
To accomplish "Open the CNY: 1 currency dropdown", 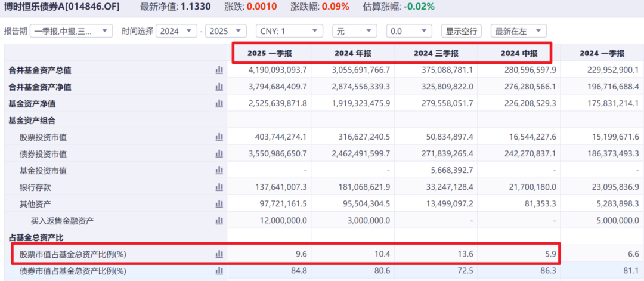I will (289, 31).
